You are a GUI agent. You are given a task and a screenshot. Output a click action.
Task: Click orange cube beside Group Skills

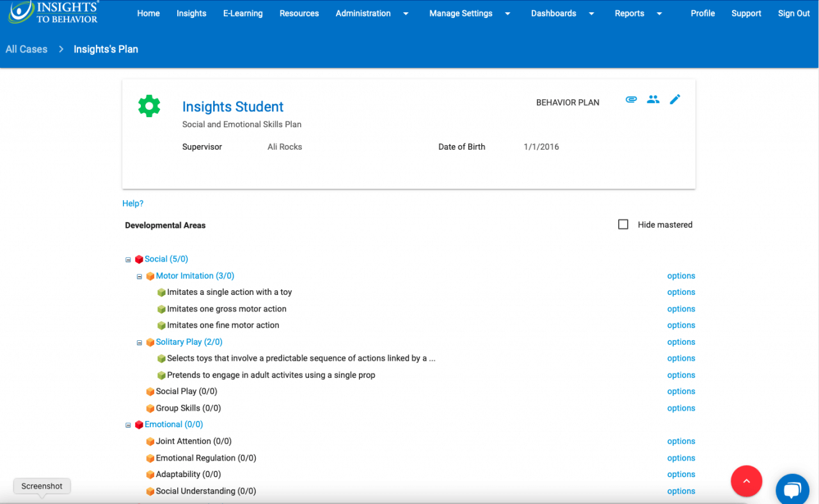point(150,408)
